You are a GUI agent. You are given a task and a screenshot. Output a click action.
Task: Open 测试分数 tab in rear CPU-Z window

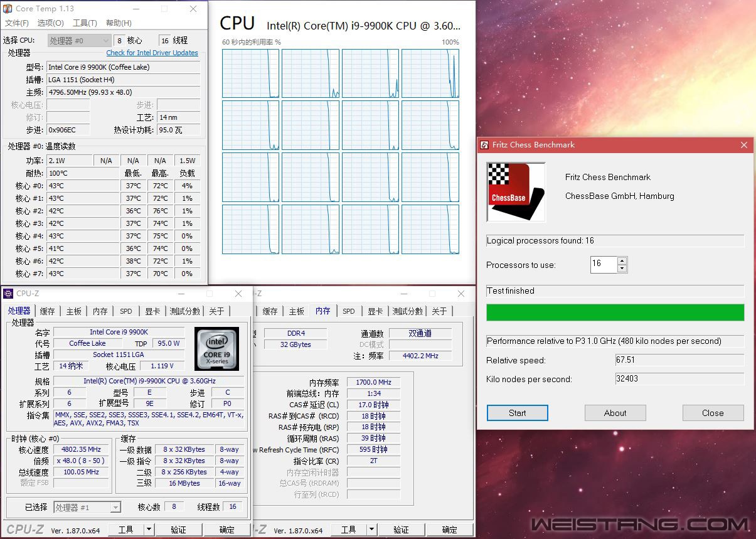coord(408,311)
